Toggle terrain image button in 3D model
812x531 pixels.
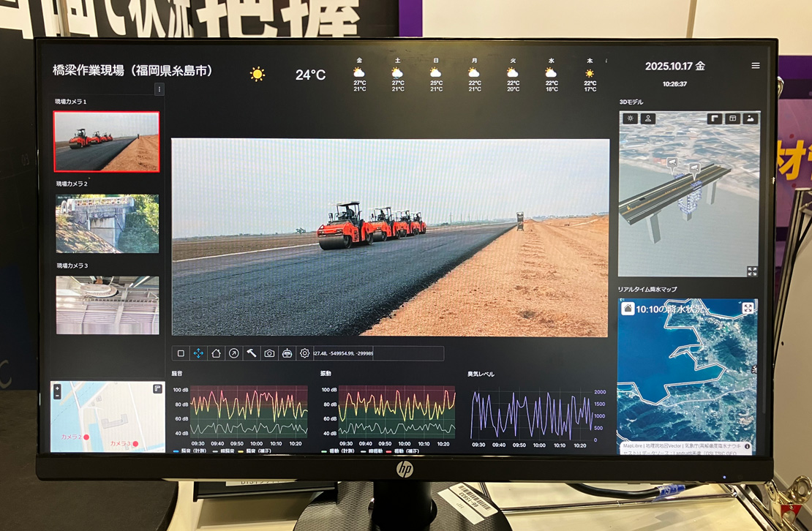pyautogui.click(x=750, y=118)
